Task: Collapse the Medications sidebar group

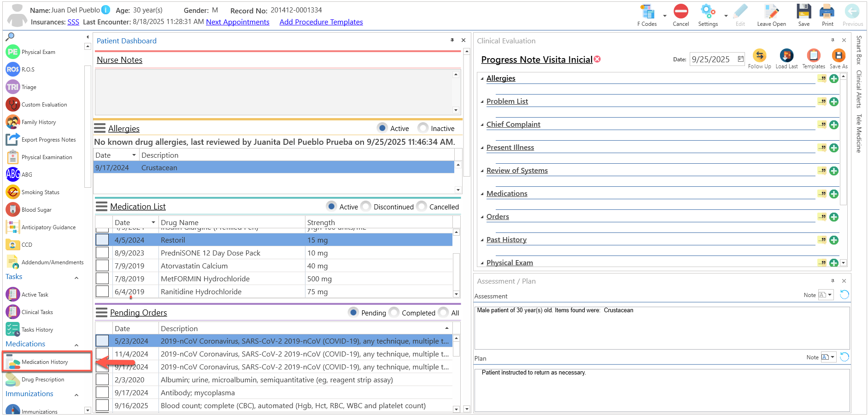Action: click(x=76, y=345)
